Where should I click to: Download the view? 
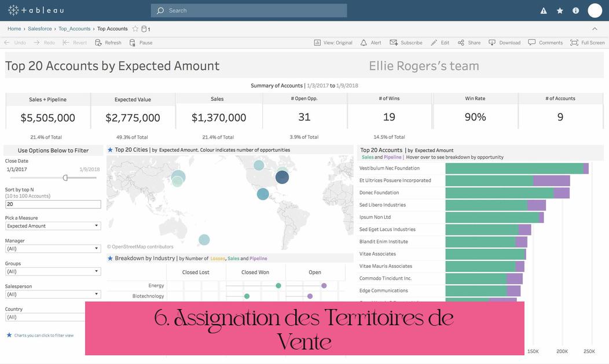click(505, 43)
